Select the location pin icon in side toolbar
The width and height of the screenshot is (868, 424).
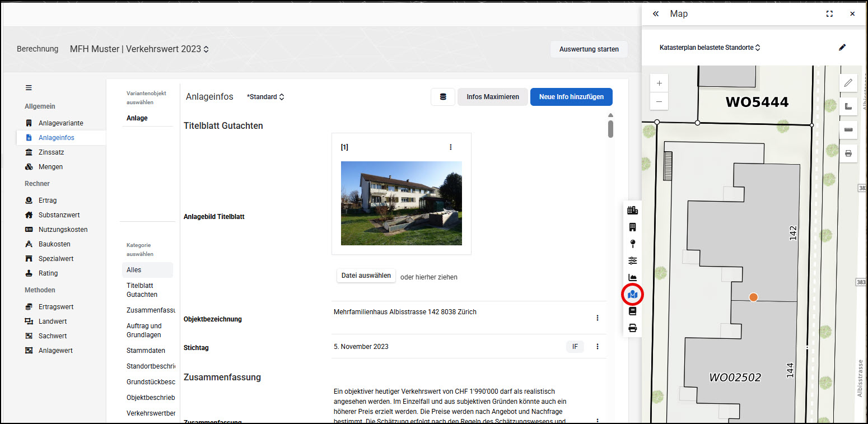point(633,244)
